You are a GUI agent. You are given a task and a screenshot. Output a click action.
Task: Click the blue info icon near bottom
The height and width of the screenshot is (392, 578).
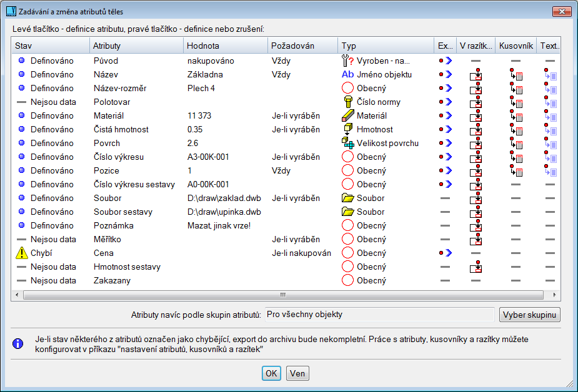(x=17, y=343)
